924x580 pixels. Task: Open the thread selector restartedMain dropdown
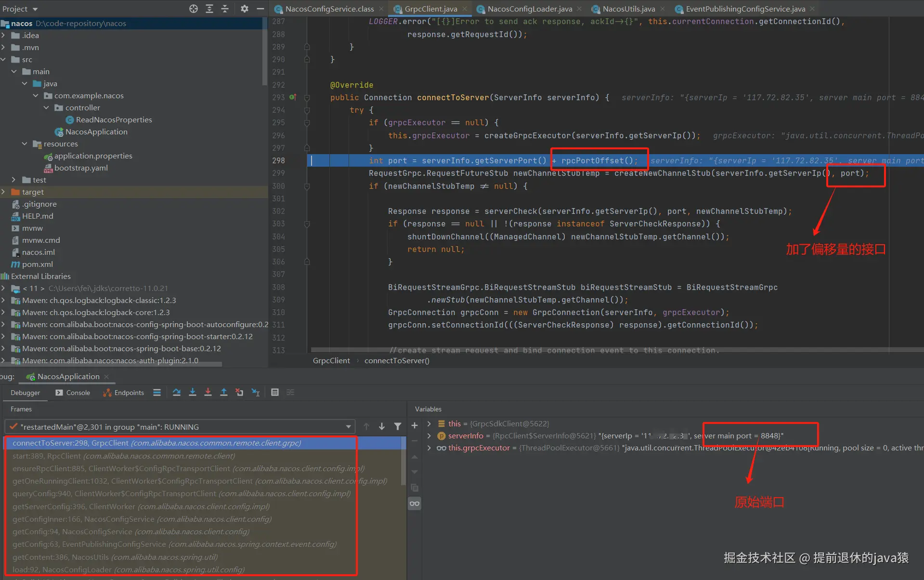click(x=180, y=427)
